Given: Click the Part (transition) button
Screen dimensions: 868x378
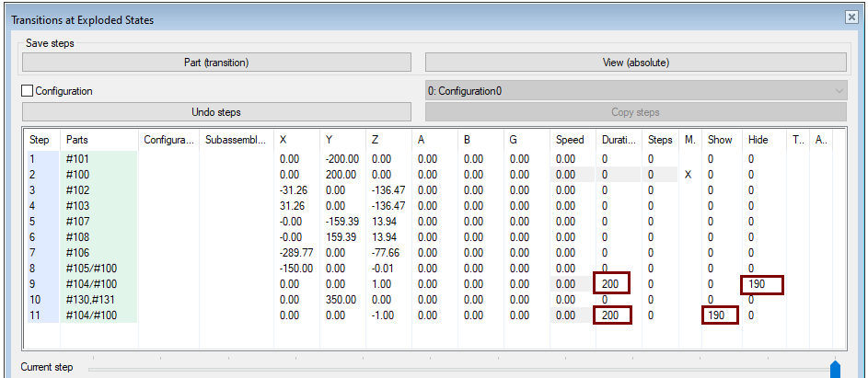Looking at the screenshot, I should point(216,63).
